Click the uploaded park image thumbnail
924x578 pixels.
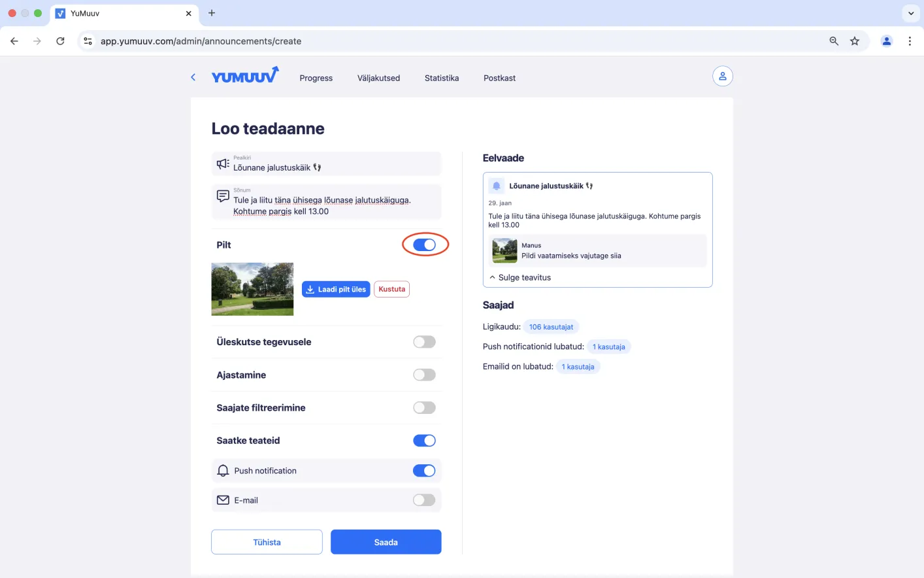252,289
